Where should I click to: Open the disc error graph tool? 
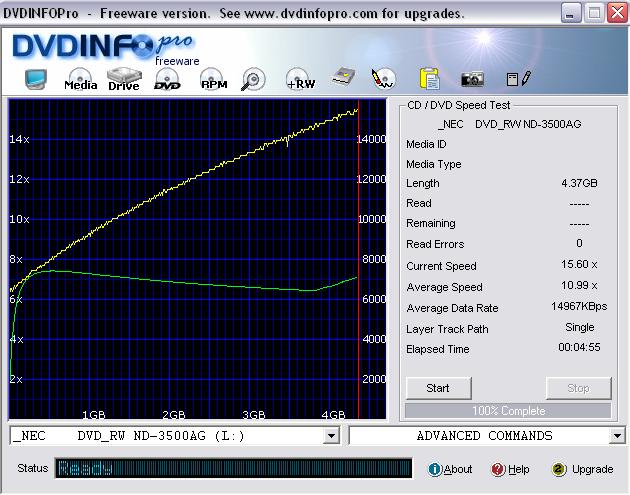pyautogui.click(x=383, y=78)
